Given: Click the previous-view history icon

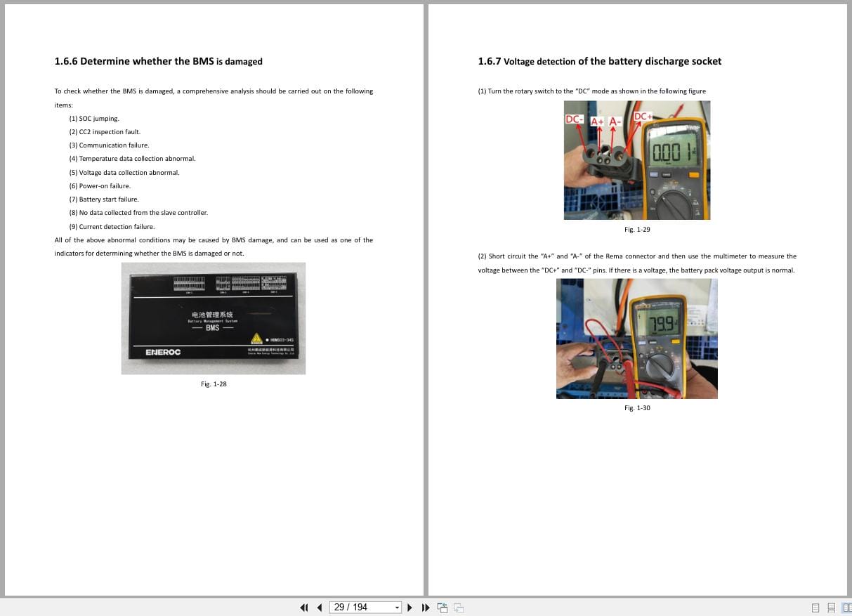Looking at the screenshot, I should tap(443, 607).
